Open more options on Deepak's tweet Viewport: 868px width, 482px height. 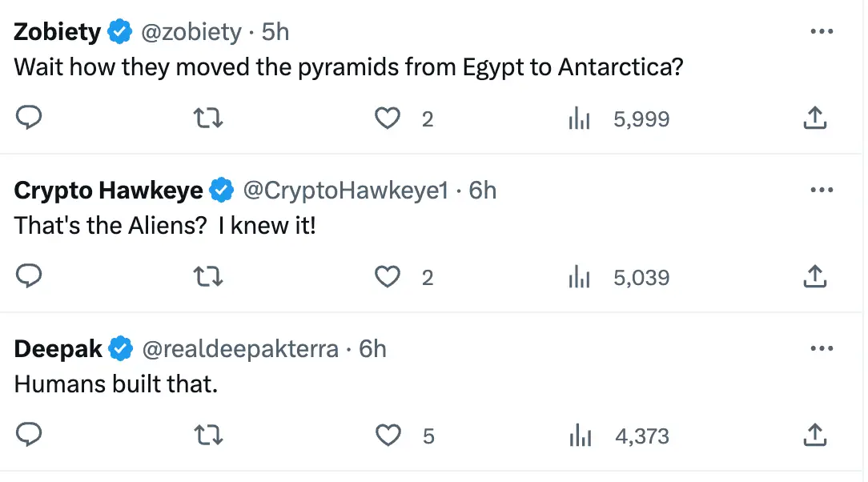821,347
